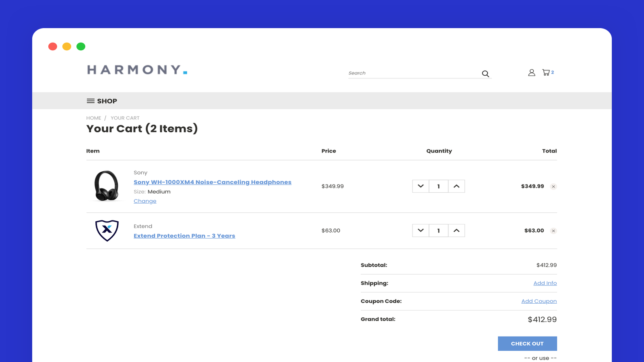The height and width of the screenshot is (362, 644).
Task: Open the shopping cart icon
Action: pyautogui.click(x=546, y=72)
